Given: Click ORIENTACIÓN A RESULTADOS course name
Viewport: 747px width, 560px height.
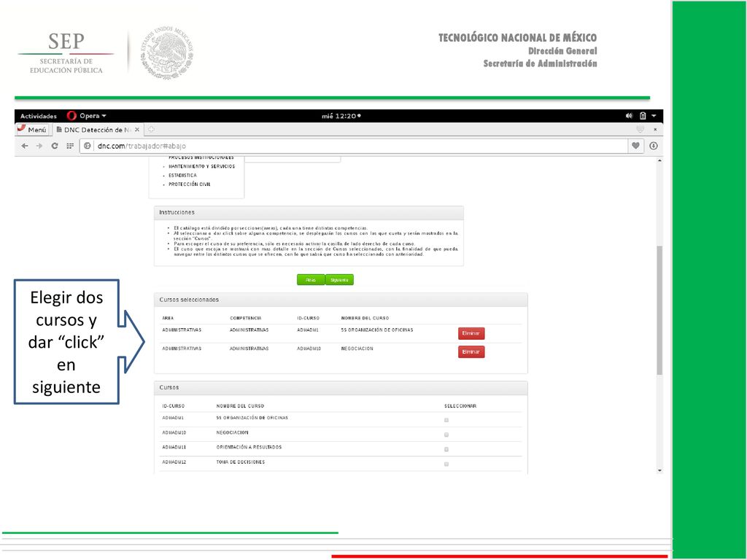Looking at the screenshot, I should tap(249, 448).
